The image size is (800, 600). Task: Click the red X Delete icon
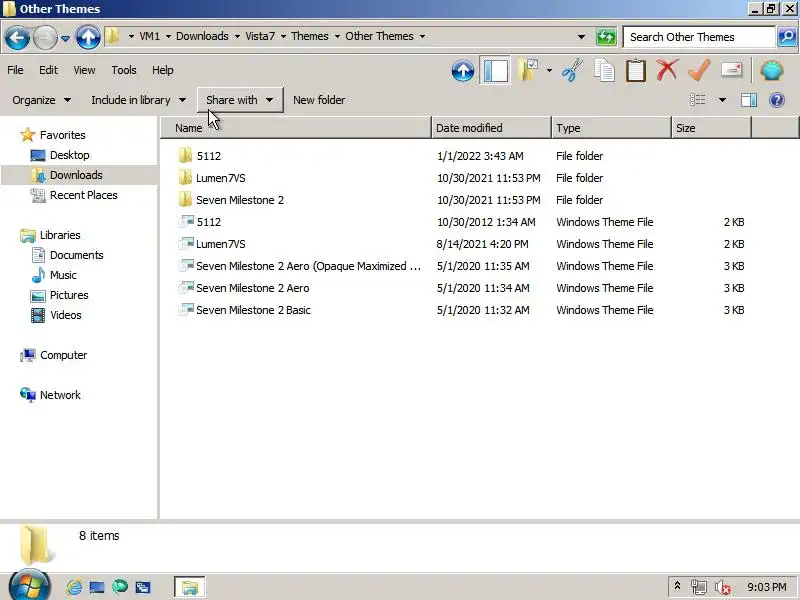667,70
